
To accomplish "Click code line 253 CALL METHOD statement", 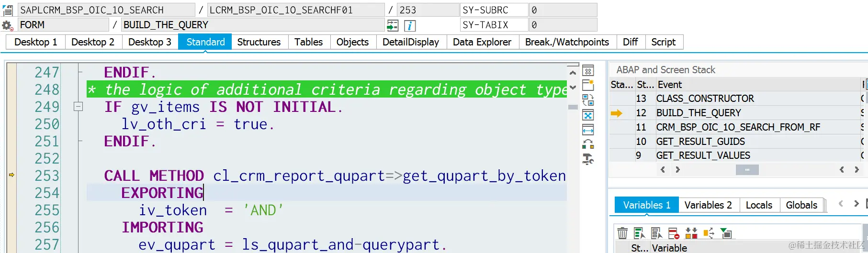I will click(335, 176).
